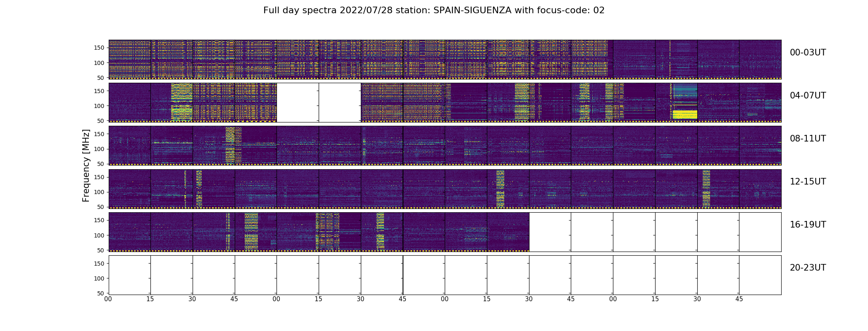Open the 08:30 panel with burst in the 08-11UT row
868x331 pixels.
[214, 146]
